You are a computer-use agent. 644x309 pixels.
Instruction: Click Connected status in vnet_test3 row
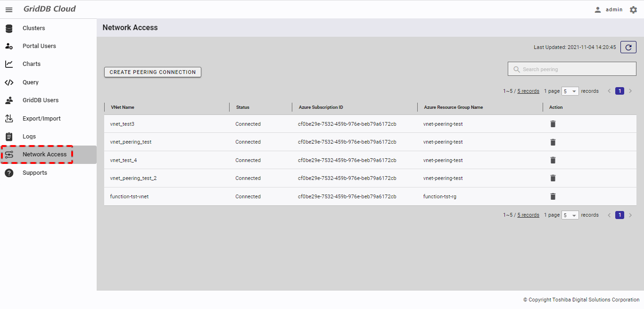pyautogui.click(x=248, y=124)
